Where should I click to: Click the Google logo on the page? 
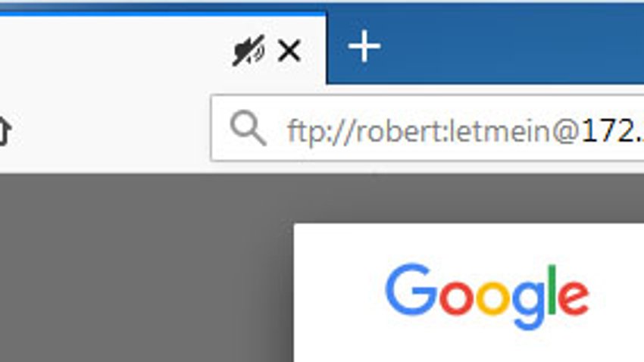pos(487,297)
